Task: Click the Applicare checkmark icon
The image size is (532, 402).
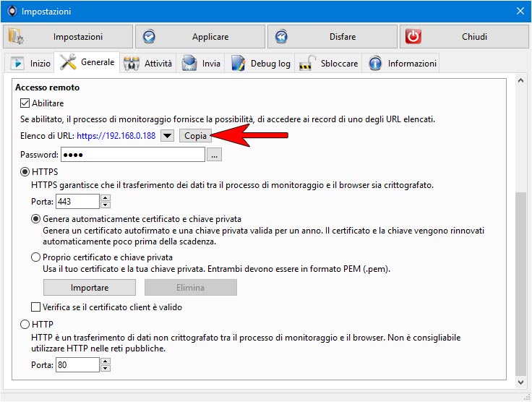Action: [149, 37]
